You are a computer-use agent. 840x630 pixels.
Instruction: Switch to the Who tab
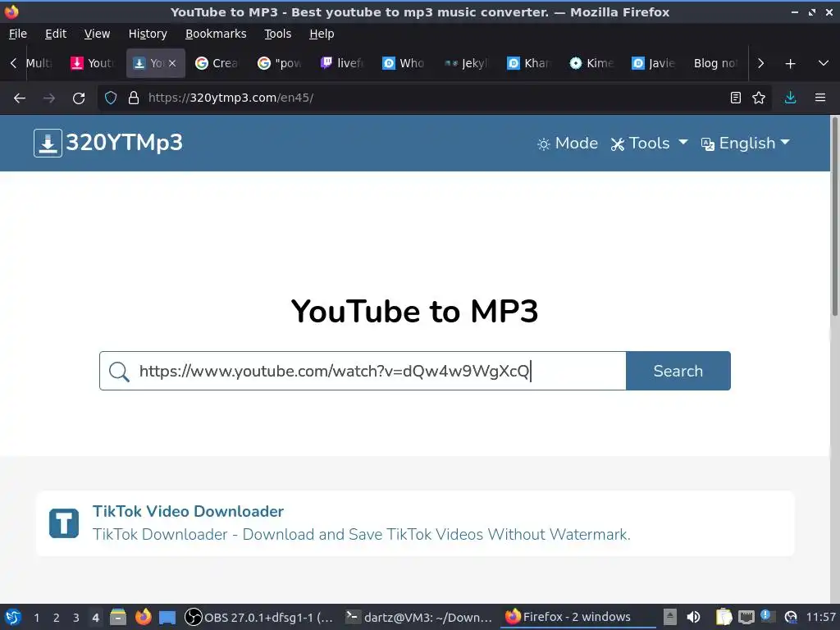(404, 63)
